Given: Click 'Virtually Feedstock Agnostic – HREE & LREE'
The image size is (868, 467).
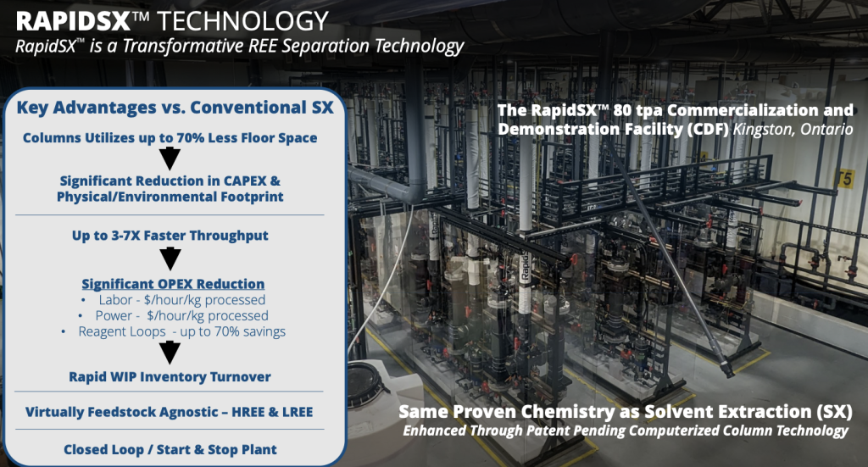Looking at the screenshot, I should [x=170, y=412].
